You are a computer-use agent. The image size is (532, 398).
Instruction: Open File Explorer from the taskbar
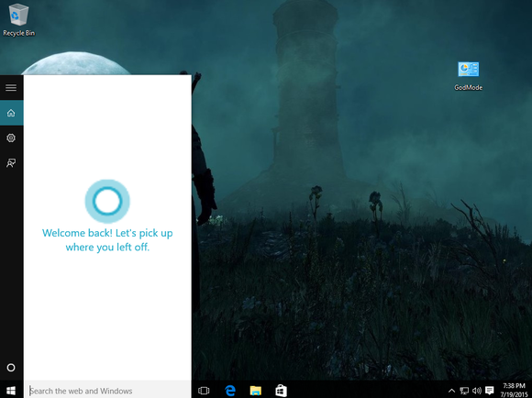pos(256,391)
